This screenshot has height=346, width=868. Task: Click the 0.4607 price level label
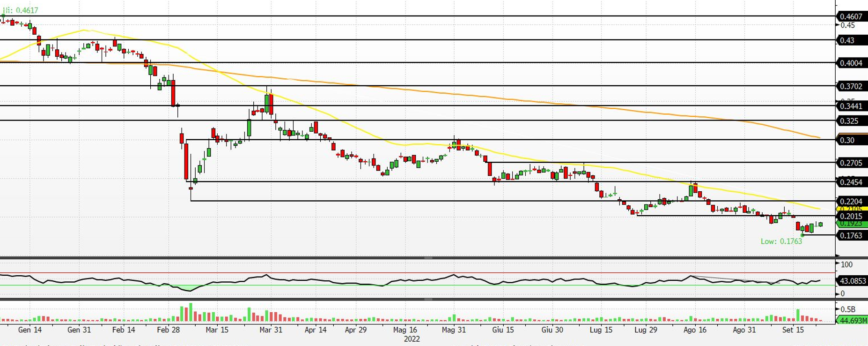point(852,16)
